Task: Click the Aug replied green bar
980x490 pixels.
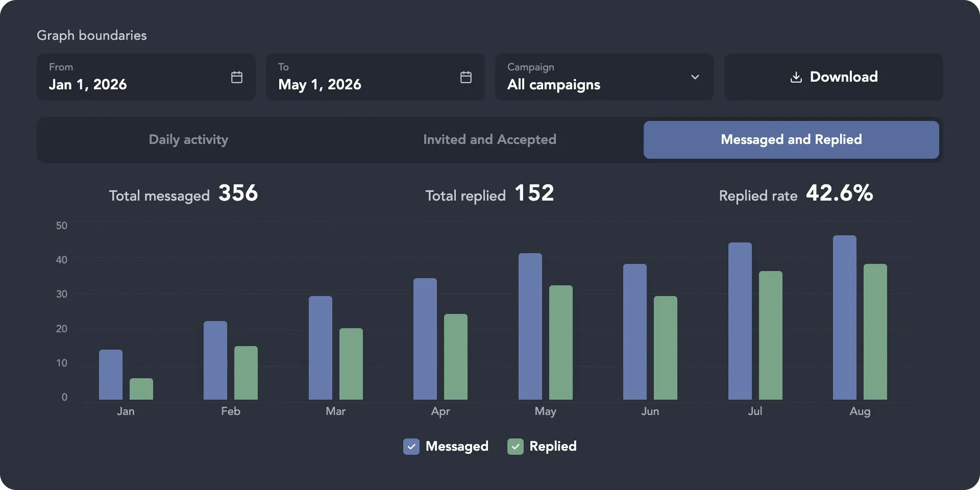Action: pyautogui.click(x=875, y=332)
